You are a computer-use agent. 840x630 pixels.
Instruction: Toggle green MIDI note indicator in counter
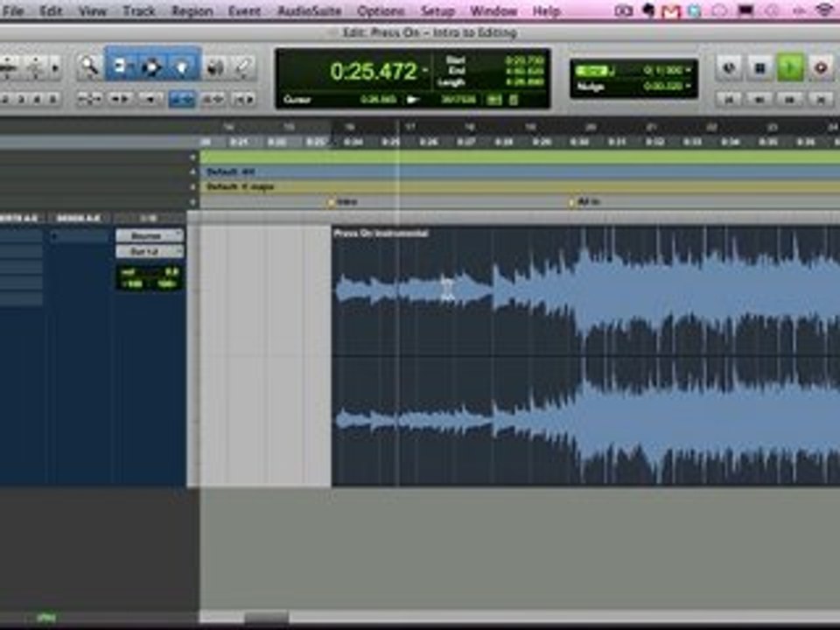coord(493,100)
